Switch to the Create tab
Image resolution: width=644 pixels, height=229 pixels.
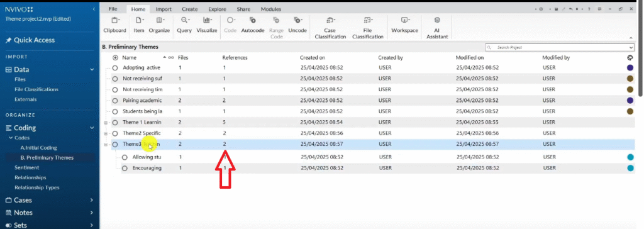(x=189, y=9)
